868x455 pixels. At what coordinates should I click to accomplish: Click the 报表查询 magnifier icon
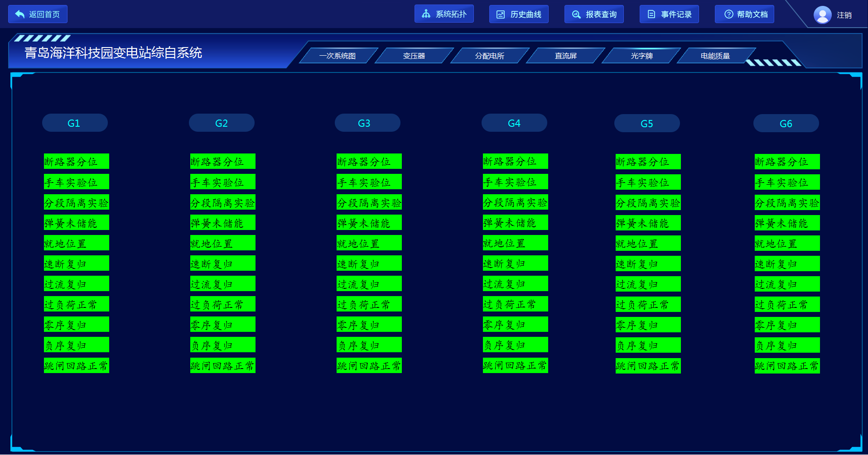point(576,14)
